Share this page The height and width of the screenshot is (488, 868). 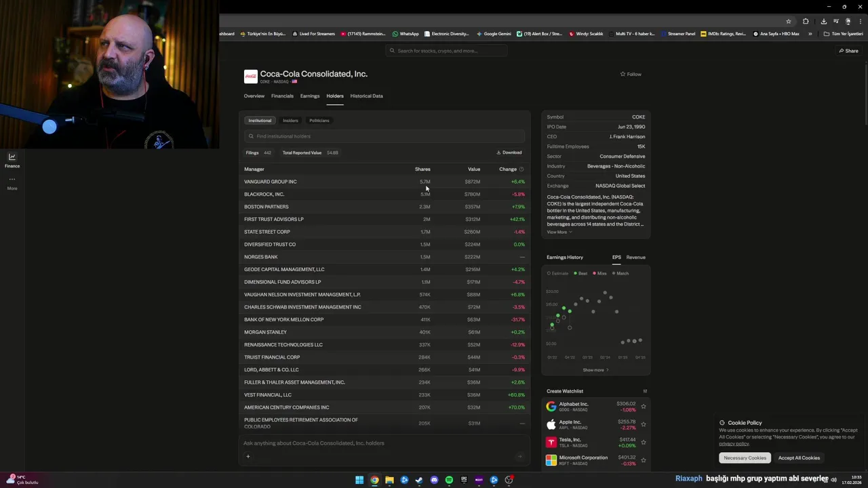point(848,51)
